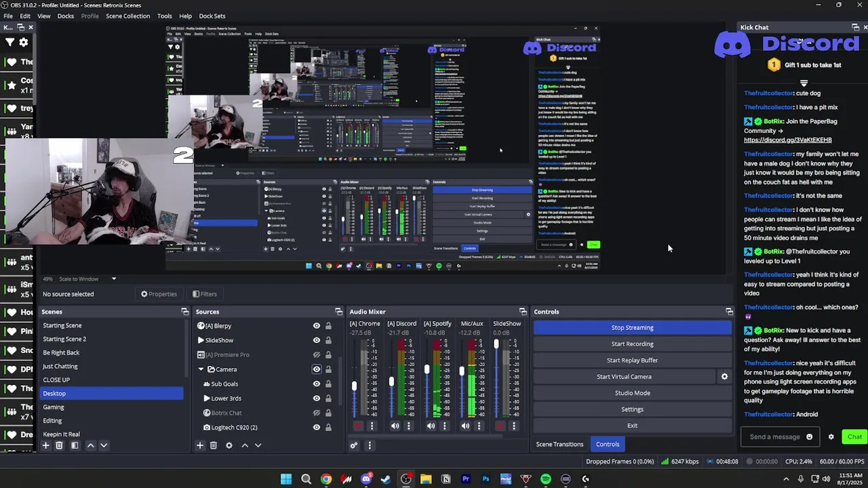Open source properties gear in Sources toolbar
The height and width of the screenshot is (488, 868).
pyautogui.click(x=229, y=445)
